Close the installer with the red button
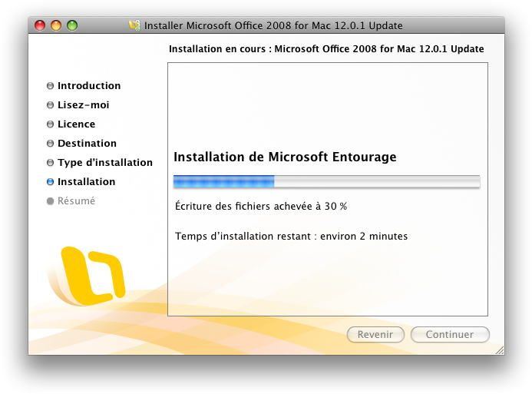Viewport: 532px width, 394px height. (x=41, y=25)
